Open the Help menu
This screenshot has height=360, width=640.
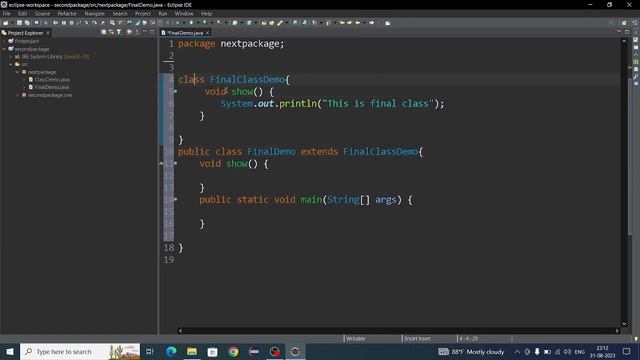[207, 13]
